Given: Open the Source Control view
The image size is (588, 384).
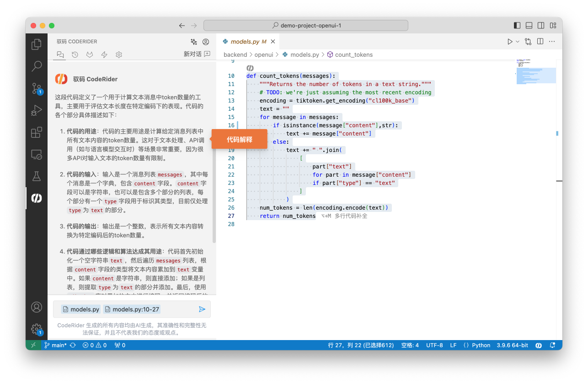Looking at the screenshot, I should coord(37,88).
